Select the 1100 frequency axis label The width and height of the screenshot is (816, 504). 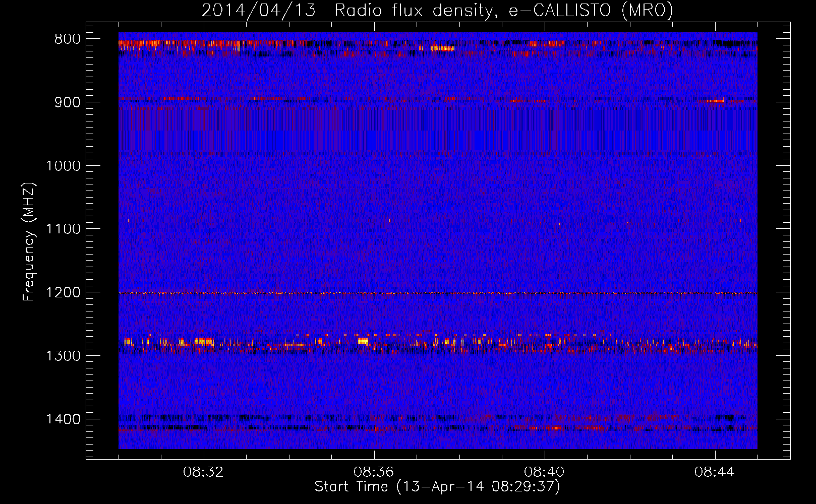(63, 229)
